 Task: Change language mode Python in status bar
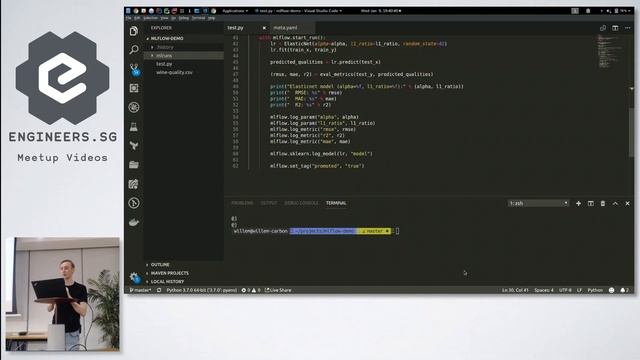(595, 290)
